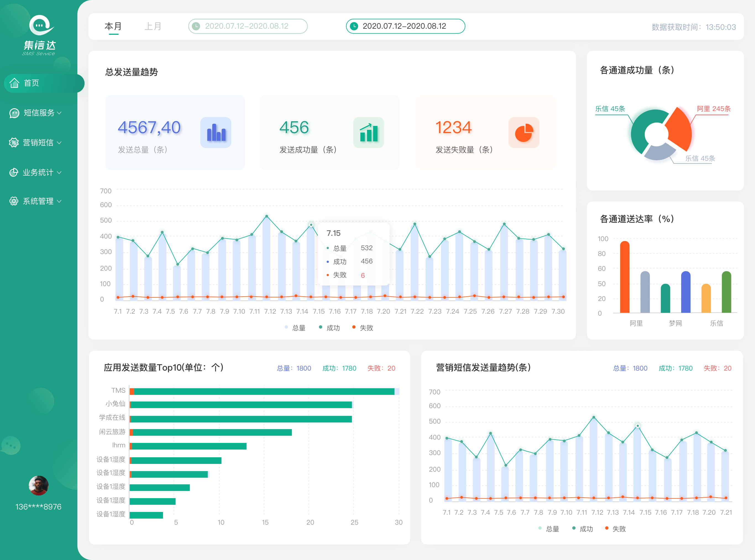This screenshot has width=755, height=560.
Task: Click the tall orange 阿里 bar in 送达率 chart
Action: point(625,277)
